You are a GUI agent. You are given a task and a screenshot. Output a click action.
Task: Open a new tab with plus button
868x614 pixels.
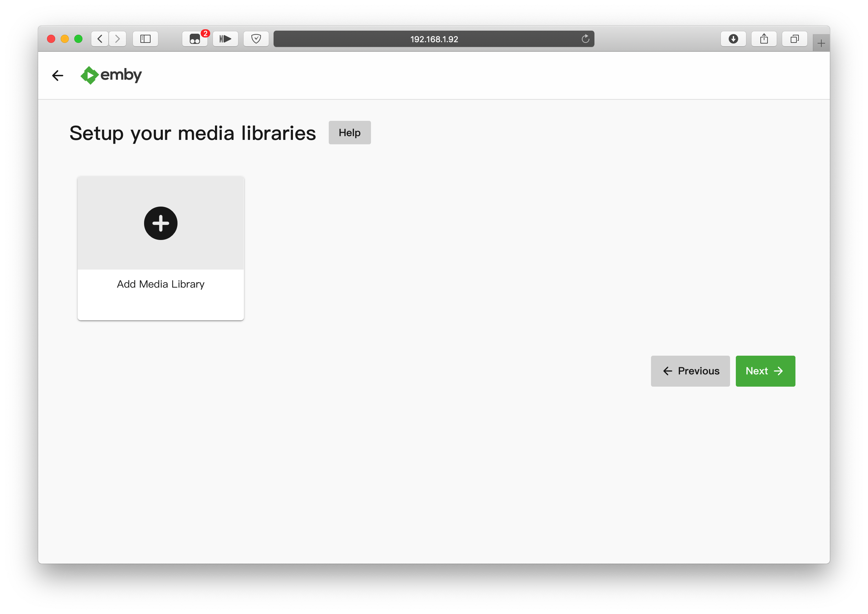(821, 43)
